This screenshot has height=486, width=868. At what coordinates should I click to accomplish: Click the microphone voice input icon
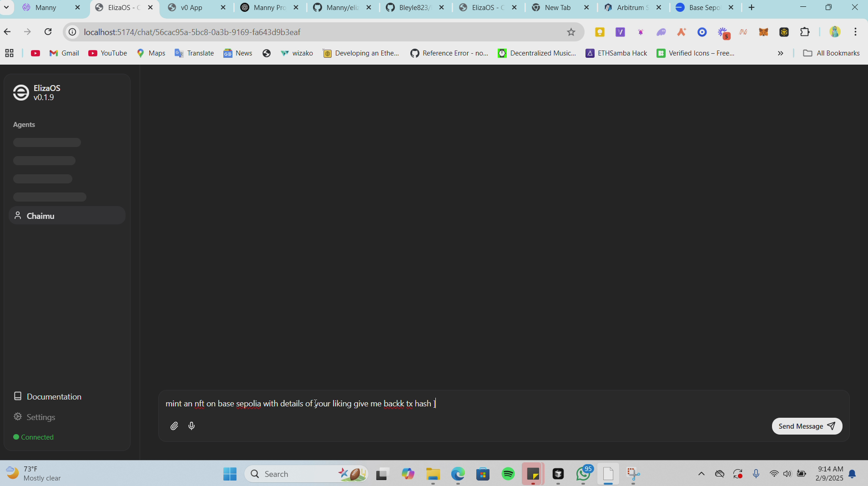pyautogui.click(x=192, y=426)
